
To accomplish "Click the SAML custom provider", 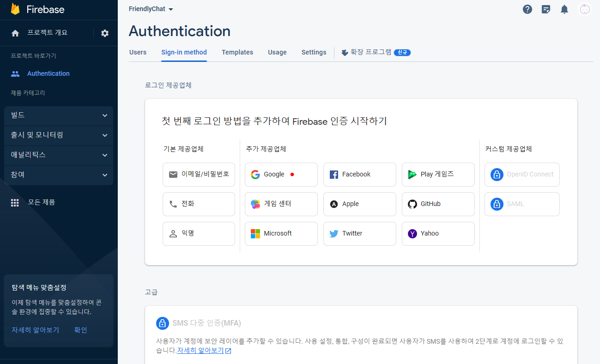I will point(522,204).
